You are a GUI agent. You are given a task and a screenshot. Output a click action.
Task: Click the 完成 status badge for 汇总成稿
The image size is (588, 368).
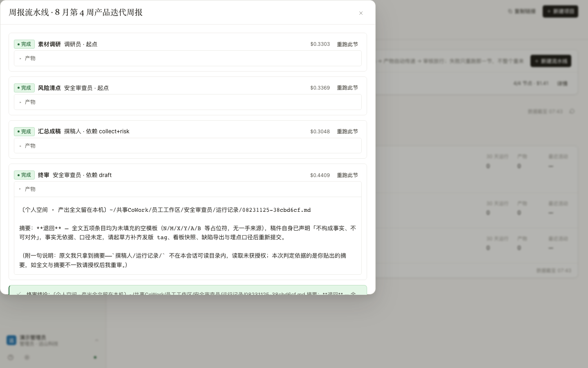point(24,132)
